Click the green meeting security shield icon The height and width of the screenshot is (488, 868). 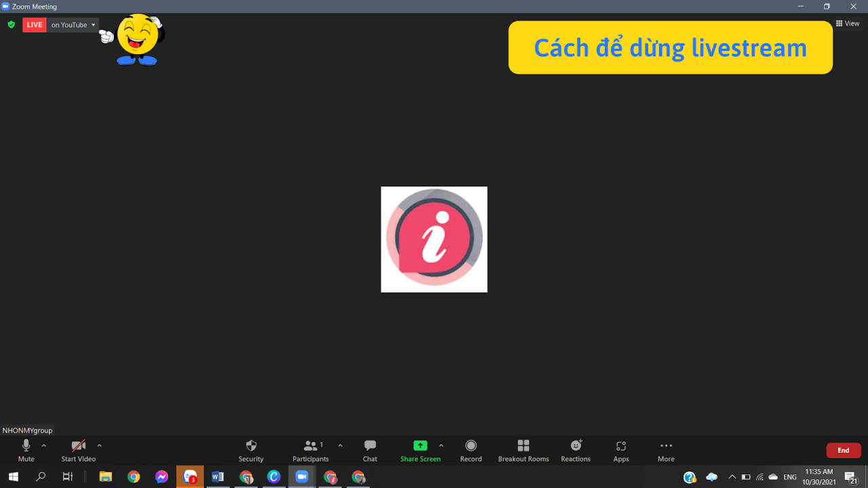point(11,24)
